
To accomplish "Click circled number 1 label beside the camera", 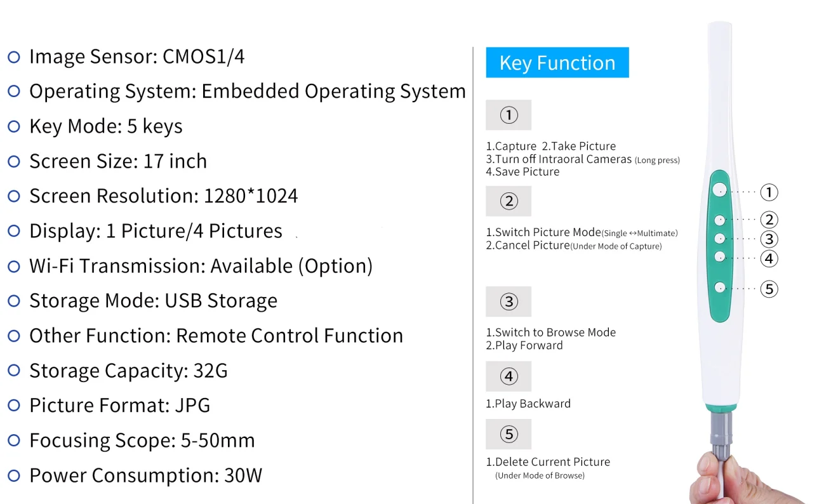I will pos(769,192).
